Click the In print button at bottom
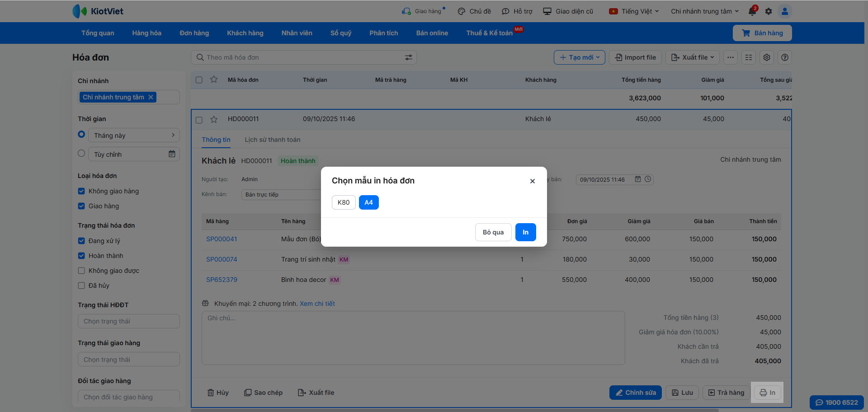 click(x=767, y=393)
